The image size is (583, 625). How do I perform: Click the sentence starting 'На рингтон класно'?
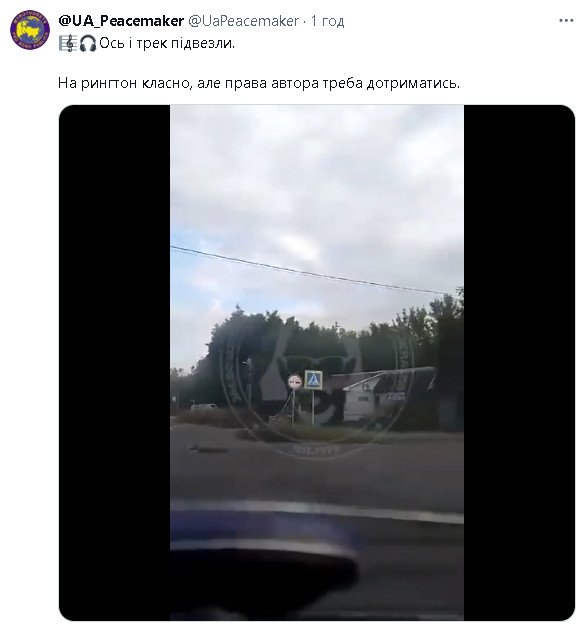(x=259, y=83)
